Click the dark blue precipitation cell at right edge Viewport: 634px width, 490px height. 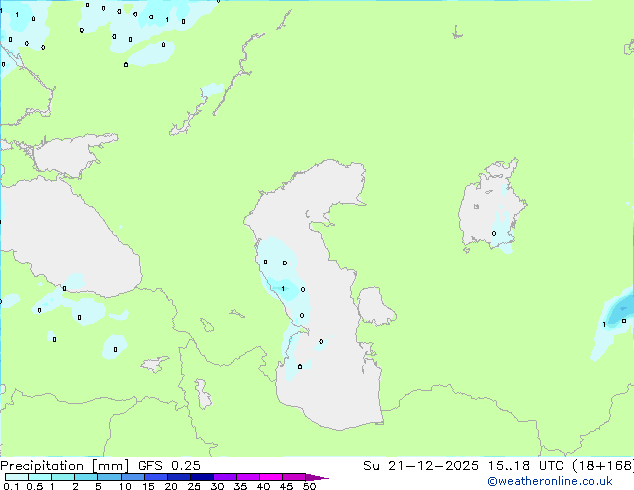point(622,311)
